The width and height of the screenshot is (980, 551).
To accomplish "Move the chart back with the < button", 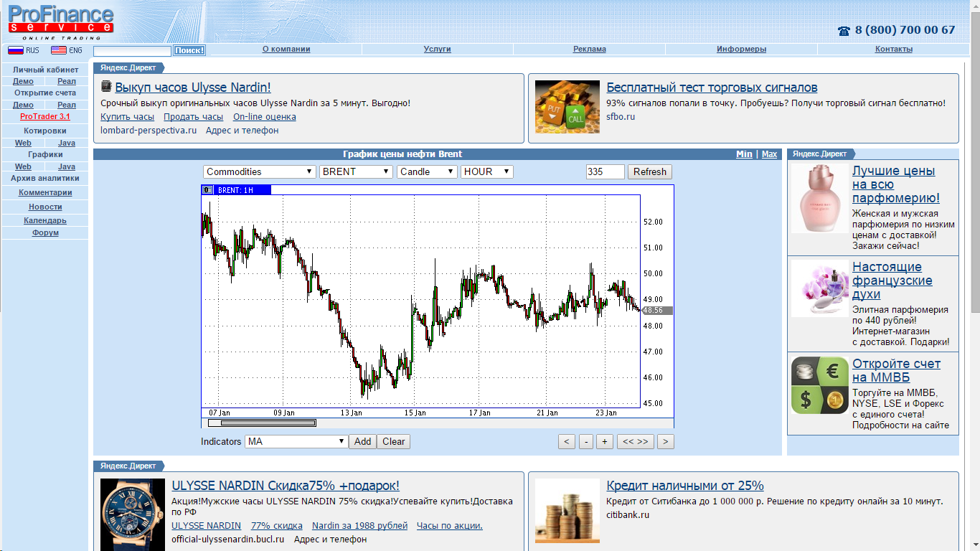I will pos(567,441).
